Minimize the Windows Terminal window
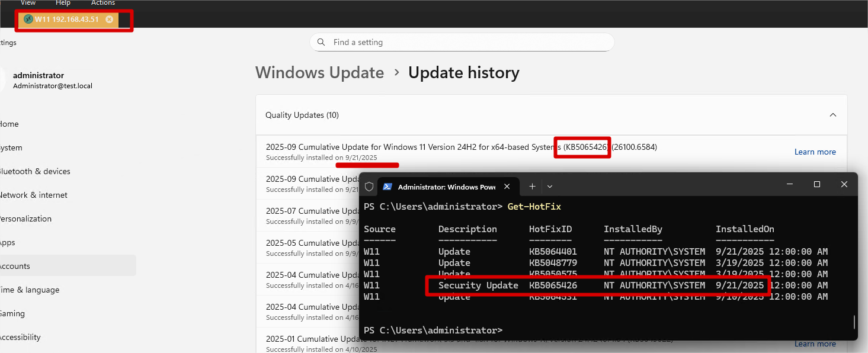The width and height of the screenshot is (868, 353). tap(790, 185)
